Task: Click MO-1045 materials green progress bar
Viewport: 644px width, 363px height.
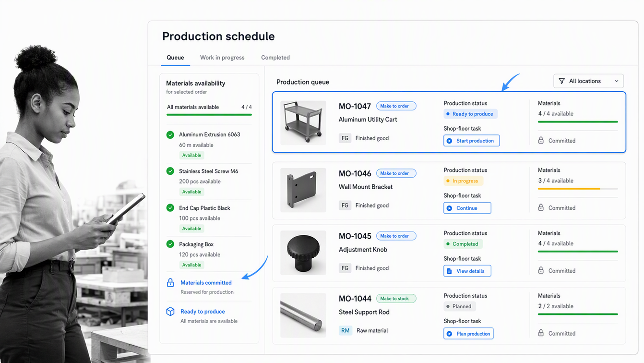Action: (x=578, y=252)
